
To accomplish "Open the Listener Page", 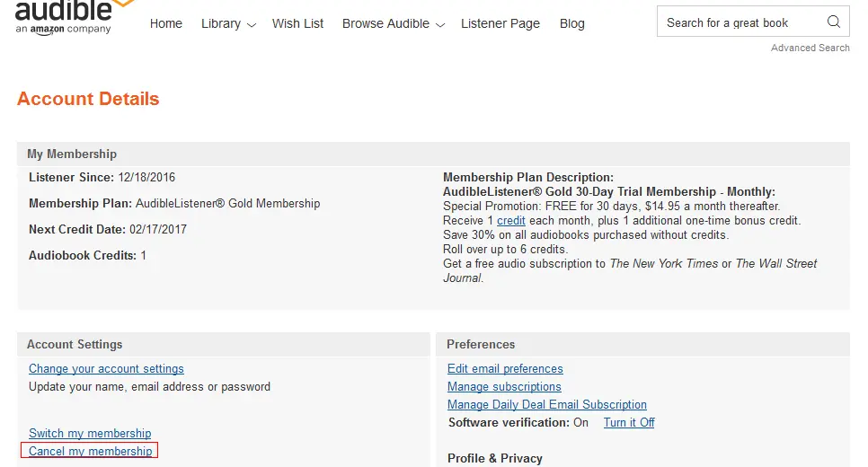I will pyautogui.click(x=500, y=23).
